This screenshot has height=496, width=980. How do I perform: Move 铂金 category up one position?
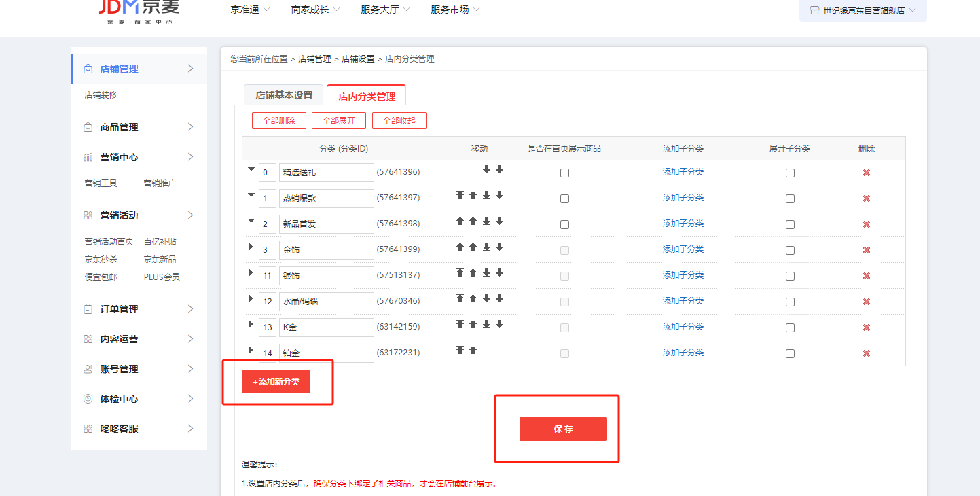pyautogui.click(x=473, y=350)
